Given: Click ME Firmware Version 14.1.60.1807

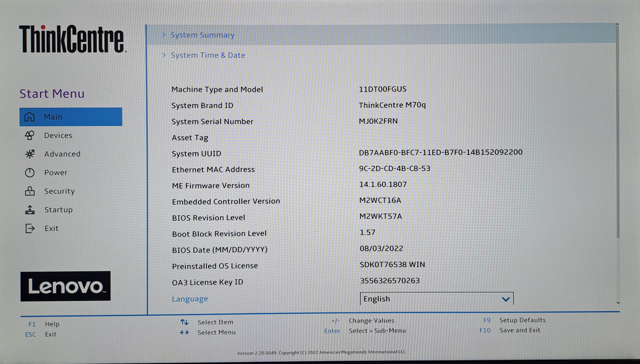Looking at the screenshot, I should pyautogui.click(x=383, y=185).
